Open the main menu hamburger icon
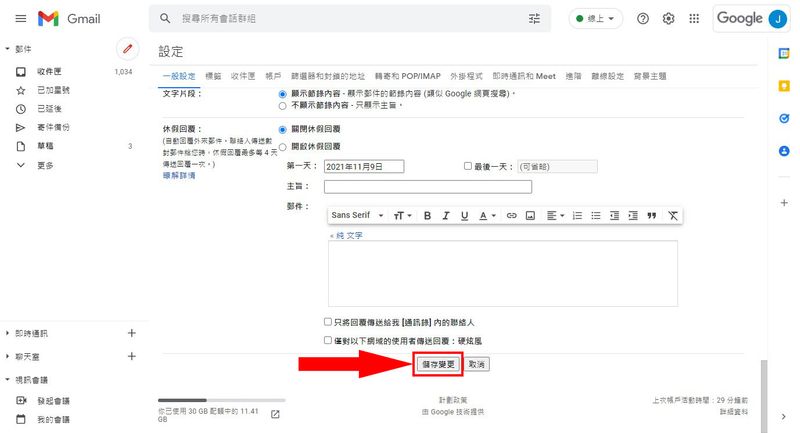 click(21, 19)
